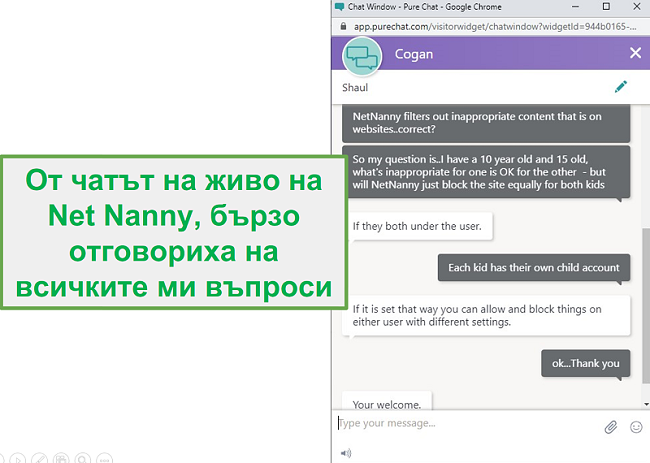Click the Cogan chat bubbles avatar
Screen dimensions: 650x463
click(x=362, y=56)
